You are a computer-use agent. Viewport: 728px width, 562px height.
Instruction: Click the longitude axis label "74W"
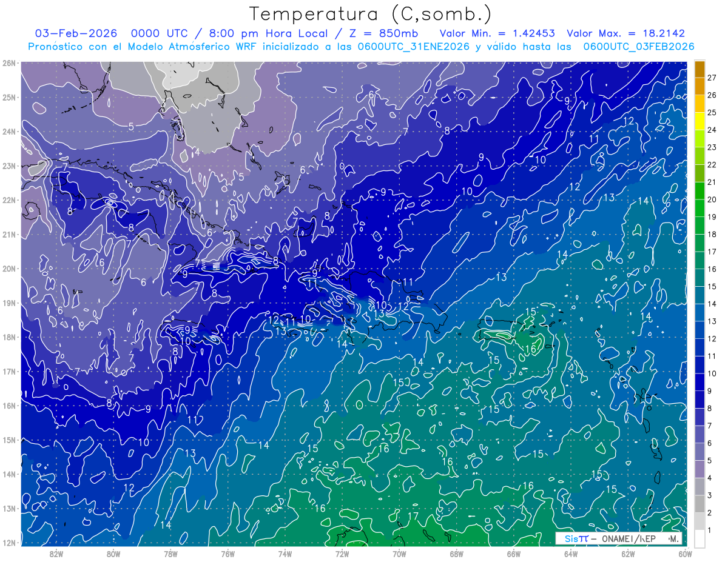click(x=285, y=554)
